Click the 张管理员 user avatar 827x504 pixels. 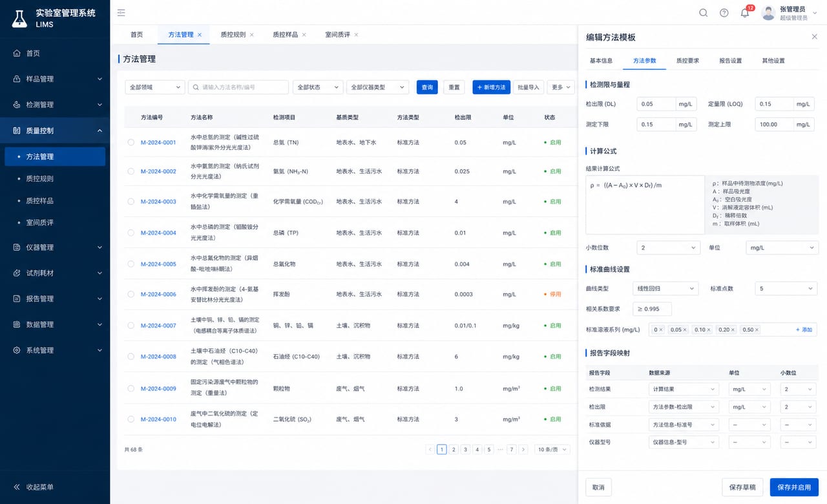(x=768, y=13)
